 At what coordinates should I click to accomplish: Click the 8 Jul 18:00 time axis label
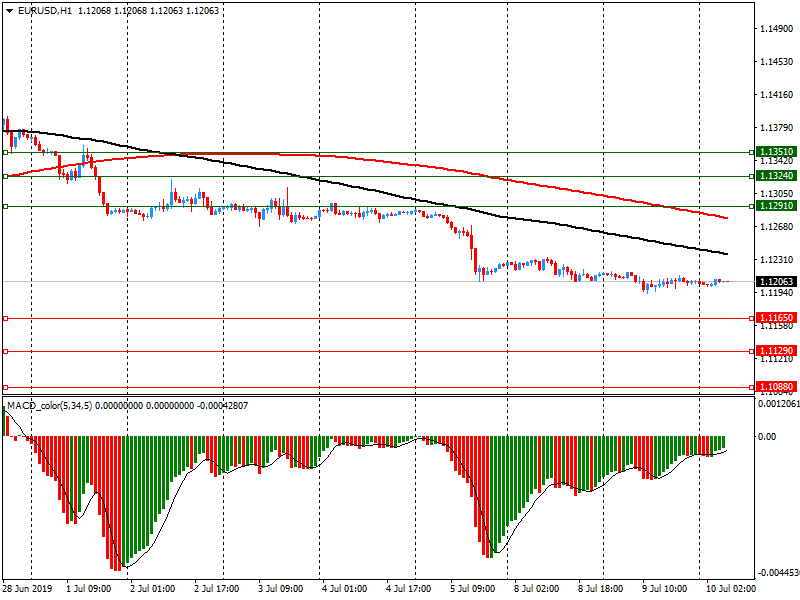(x=601, y=588)
